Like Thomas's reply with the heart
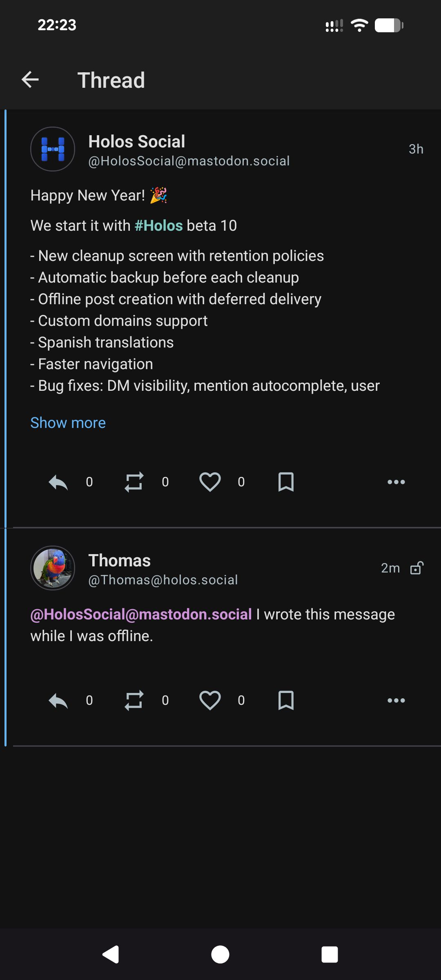This screenshot has height=980, width=441. (x=210, y=701)
